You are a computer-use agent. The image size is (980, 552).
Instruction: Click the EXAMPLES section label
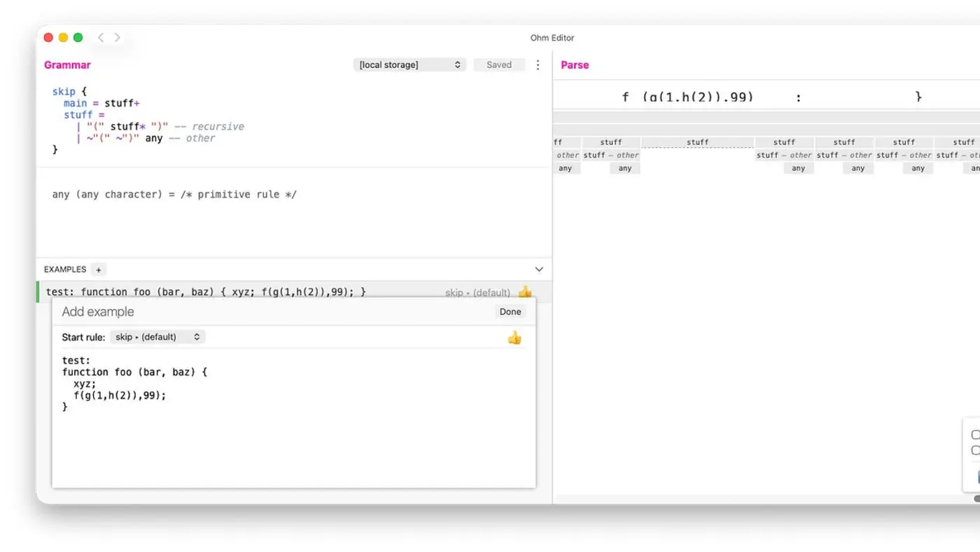point(65,269)
